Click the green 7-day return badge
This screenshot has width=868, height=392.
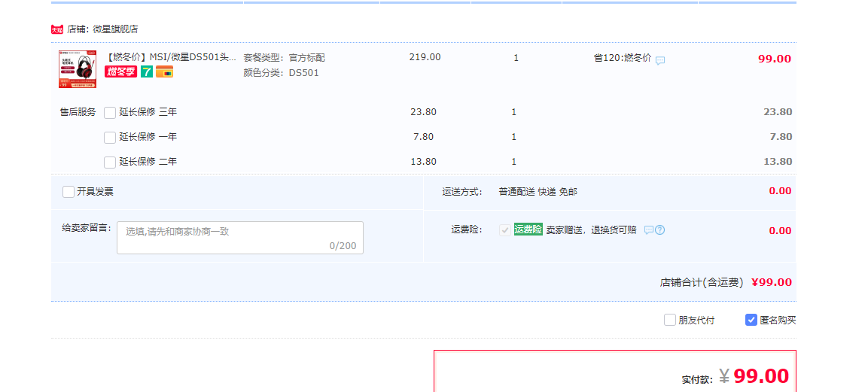tap(146, 71)
